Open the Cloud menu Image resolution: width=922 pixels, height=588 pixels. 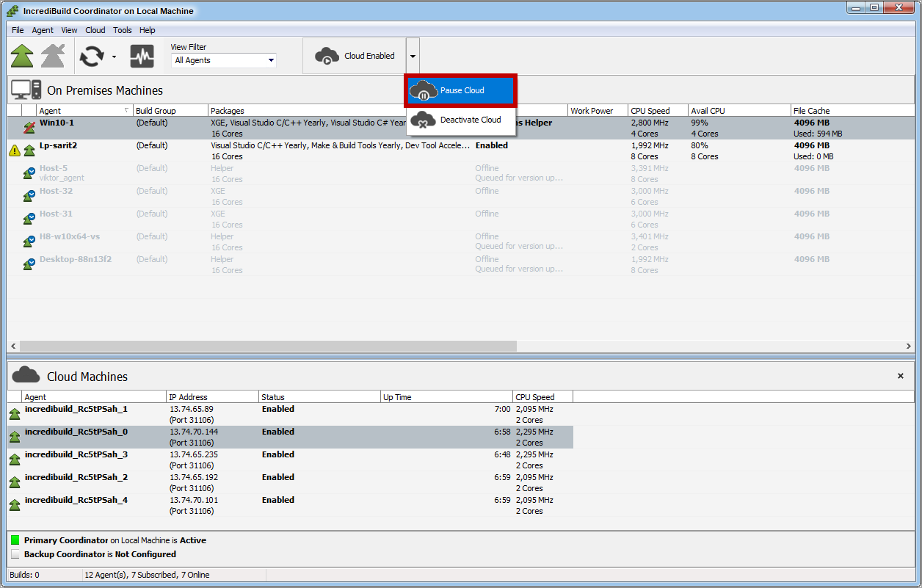tap(95, 30)
